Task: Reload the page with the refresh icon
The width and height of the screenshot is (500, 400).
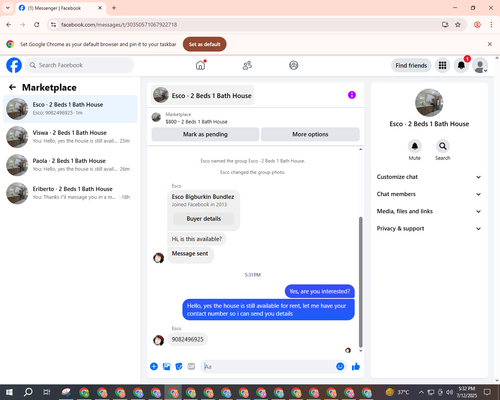Action: [37, 25]
